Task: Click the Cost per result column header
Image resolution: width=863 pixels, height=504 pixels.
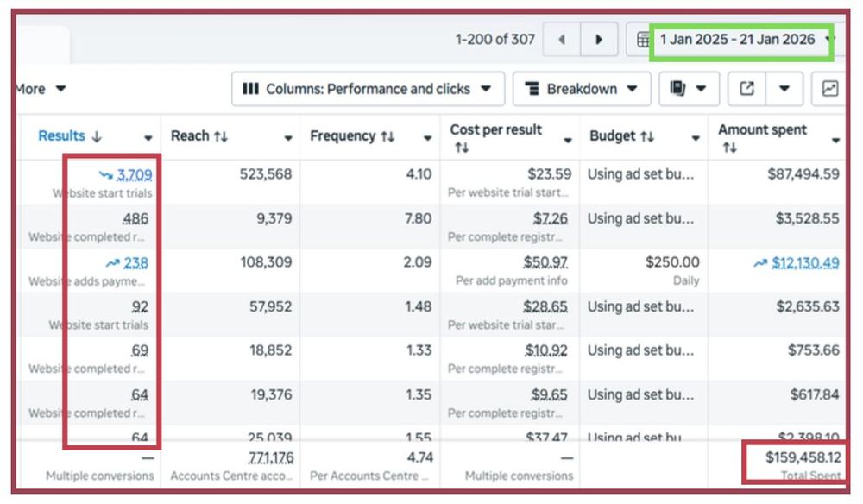Action: pos(496,129)
